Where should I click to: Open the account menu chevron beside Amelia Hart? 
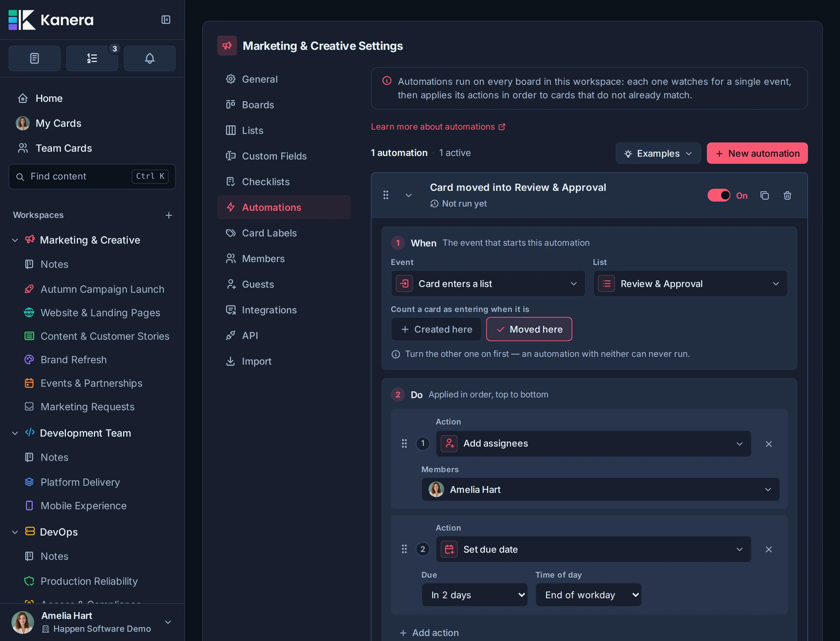[x=168, y=622]
